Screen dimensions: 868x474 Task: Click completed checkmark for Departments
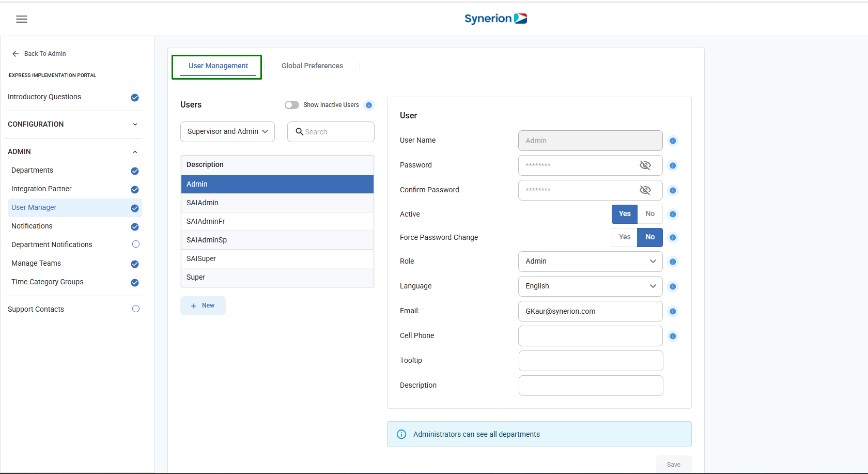tap(135, 171)
